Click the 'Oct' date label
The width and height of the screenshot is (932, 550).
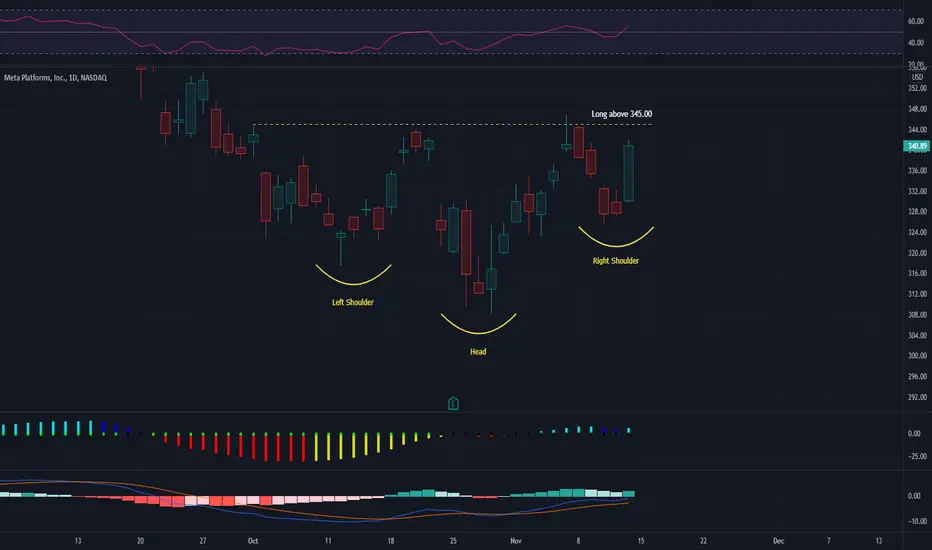click(x=253, y=541)
